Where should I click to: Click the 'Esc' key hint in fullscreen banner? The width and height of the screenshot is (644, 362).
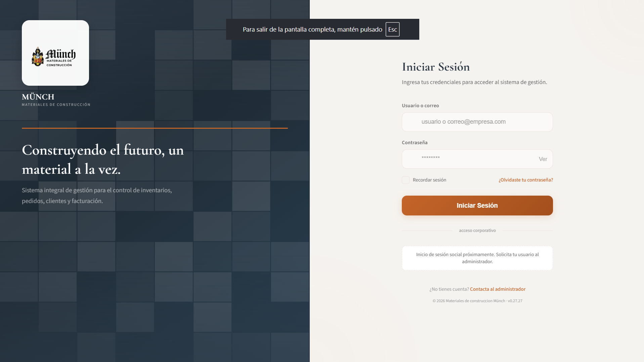392,29
